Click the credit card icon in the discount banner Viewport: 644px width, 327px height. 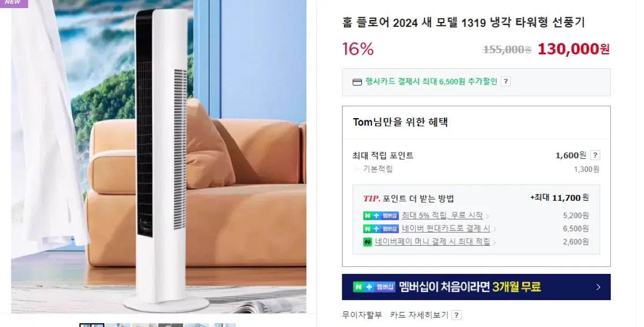pyautogui.click(x=357, y=82)
